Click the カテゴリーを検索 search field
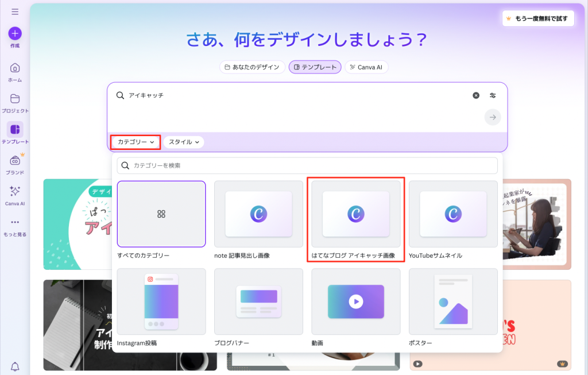 (307, 165)
